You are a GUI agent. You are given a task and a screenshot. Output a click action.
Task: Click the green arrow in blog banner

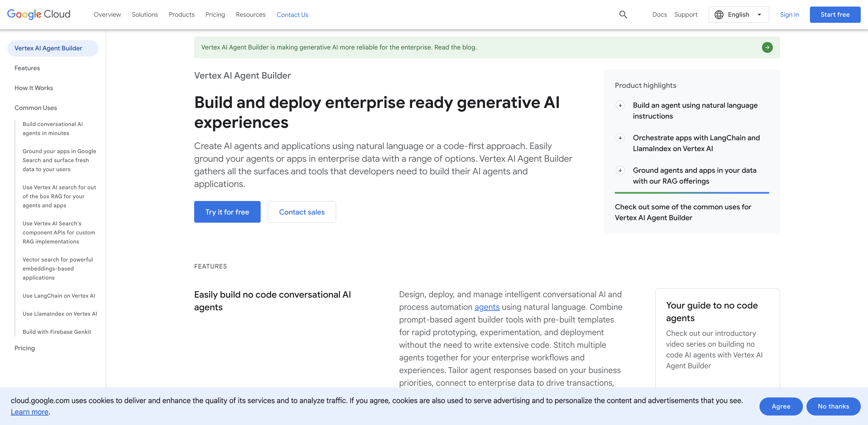[767, 47]
